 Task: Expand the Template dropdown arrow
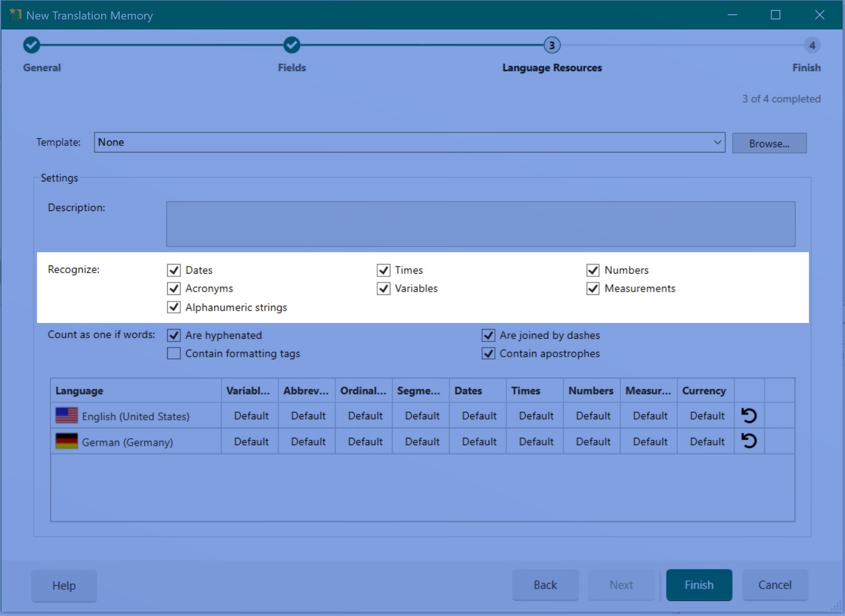pos(717,142)
